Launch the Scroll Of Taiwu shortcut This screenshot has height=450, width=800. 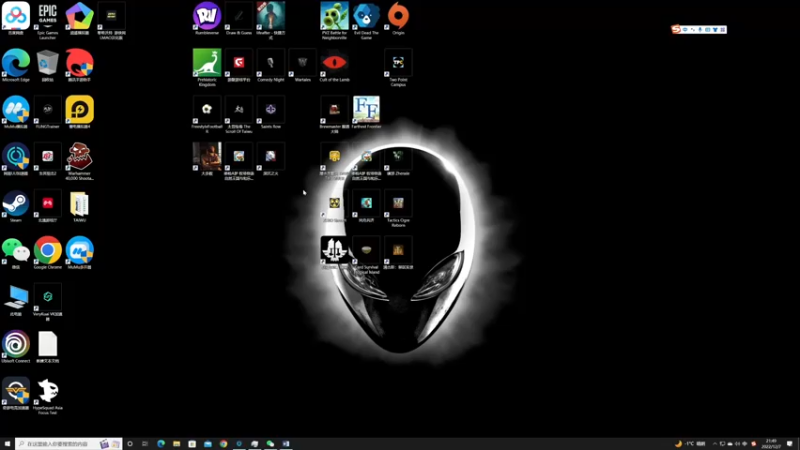coord(239,114)
